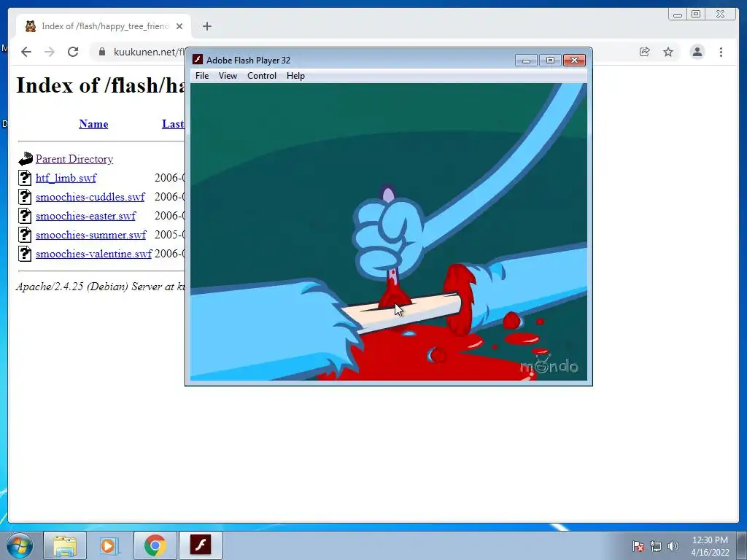The width and height of the screenshot is (747, 560).
Task: Open the smoochies-cuddles.swf link
Action: click(90, 197)
